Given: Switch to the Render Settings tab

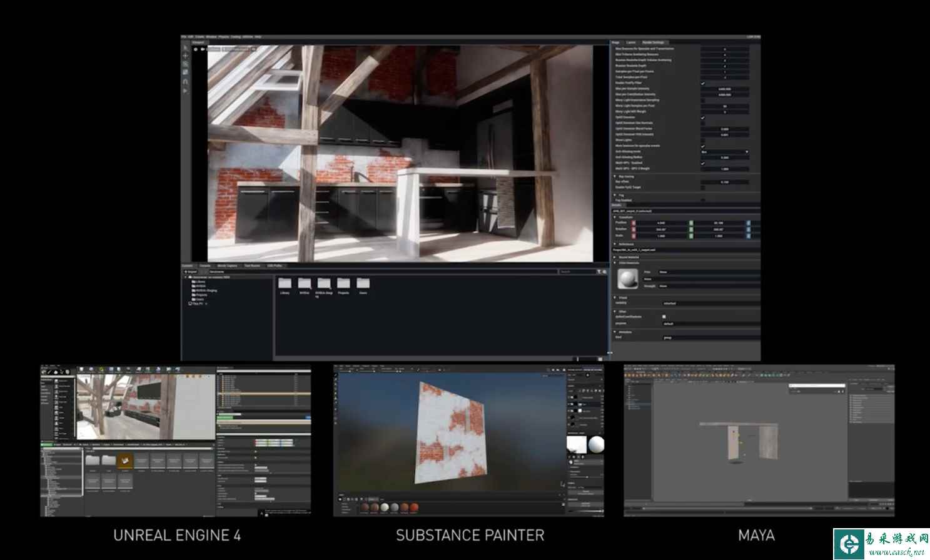Looking at the screenshot, I should coord(654,42).
